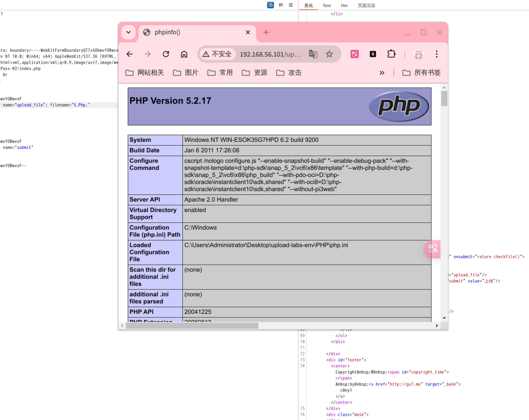
Task: Reload the phpinfo page
Action: 166,54
